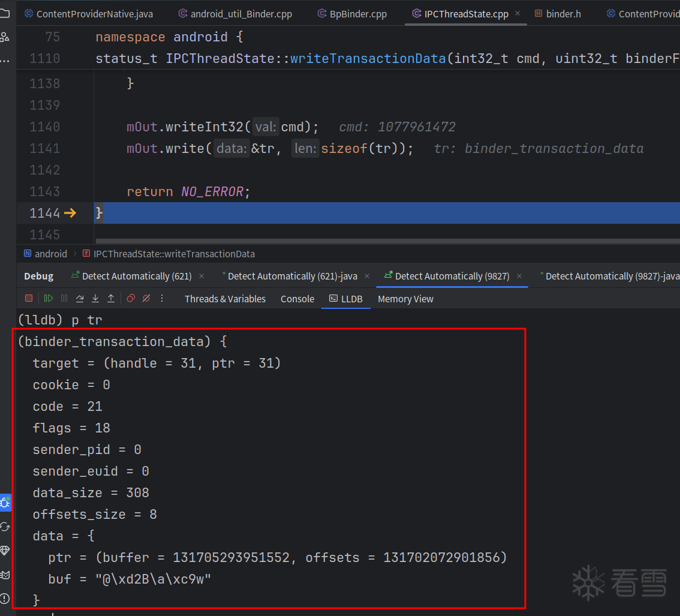
Task: Click 'target = (handle = 31, ptr = 31)' output
Action: pyautogui.click(x=157, y=363)
